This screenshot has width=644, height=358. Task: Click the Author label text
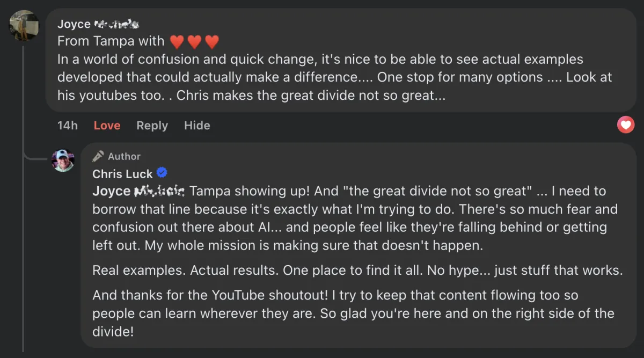pyautogui.click(x=124, y=156)
